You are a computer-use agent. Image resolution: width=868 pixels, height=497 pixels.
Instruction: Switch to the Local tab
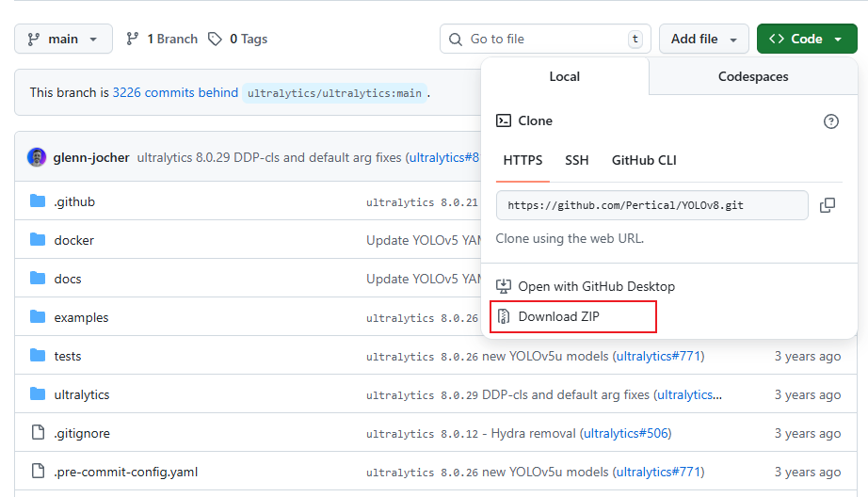pyautogui.click(x=565, y=76)
